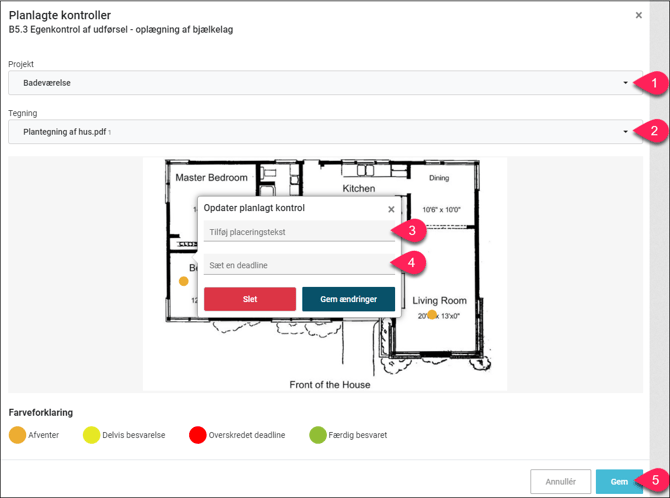Click the blue Gem button
670x498 pixels.
tap(619, 481)
